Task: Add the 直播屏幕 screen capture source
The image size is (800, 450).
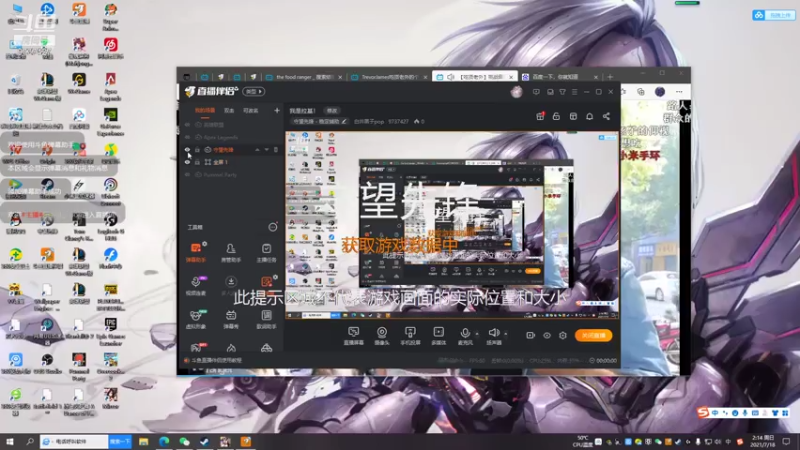Action: click(353, 336)
